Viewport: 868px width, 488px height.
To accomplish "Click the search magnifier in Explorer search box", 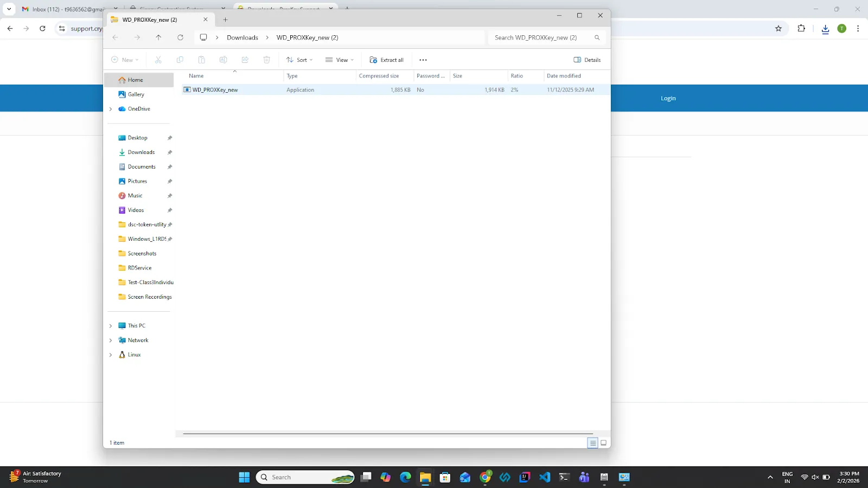I will coord(597,37).
